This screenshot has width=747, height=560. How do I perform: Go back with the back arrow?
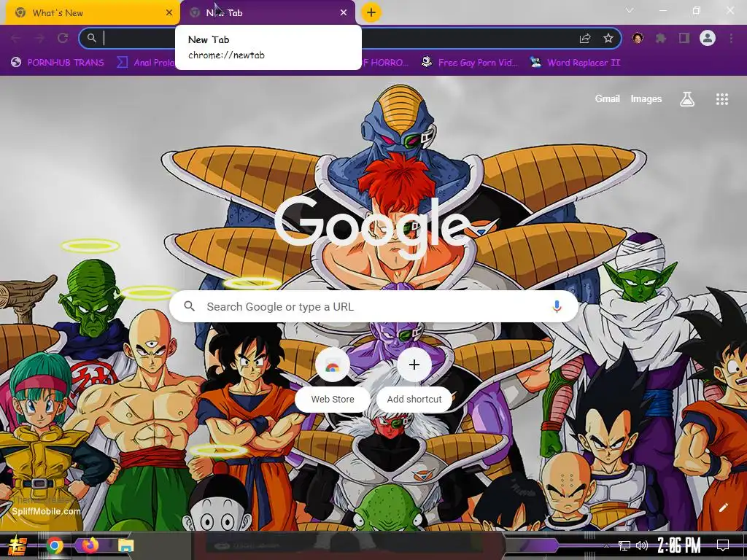click(x=15, y=39)
